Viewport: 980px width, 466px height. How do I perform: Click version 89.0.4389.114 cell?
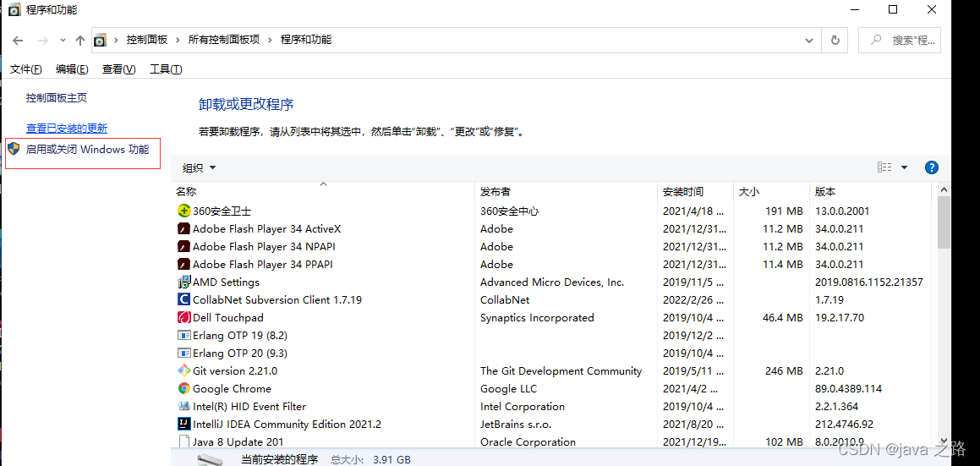point(848,388)
